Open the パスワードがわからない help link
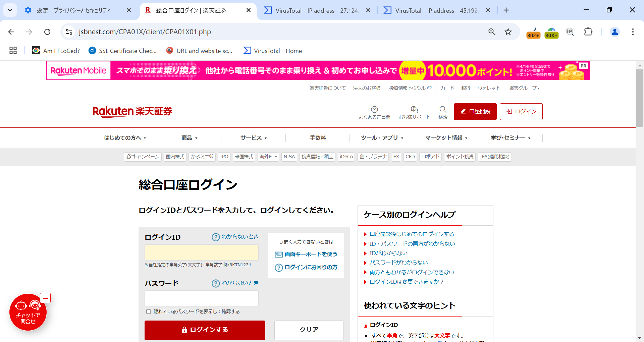Viewport: 644px width, 342px height. [399, 263]
